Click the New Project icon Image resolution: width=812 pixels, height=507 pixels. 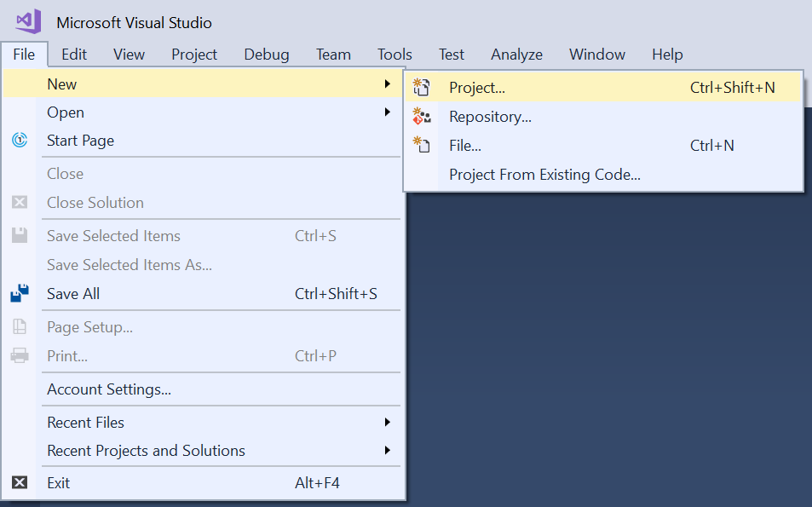[422, 87]
